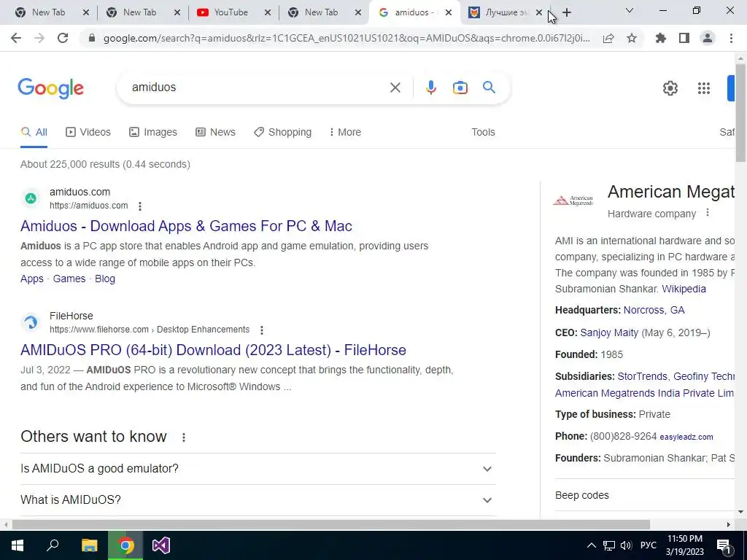Click the browser forward arrow
Image resolution: width=747 pixels, height=560 pixels.
pos(39,38)
